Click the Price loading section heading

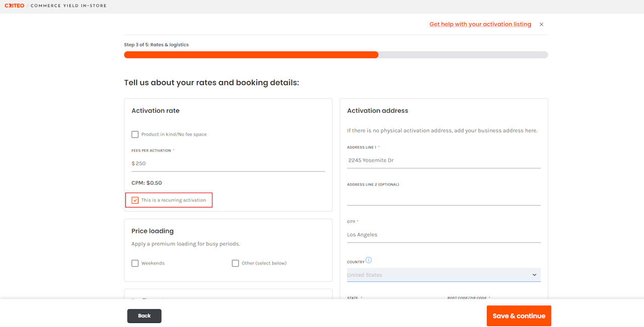point(152,231)
